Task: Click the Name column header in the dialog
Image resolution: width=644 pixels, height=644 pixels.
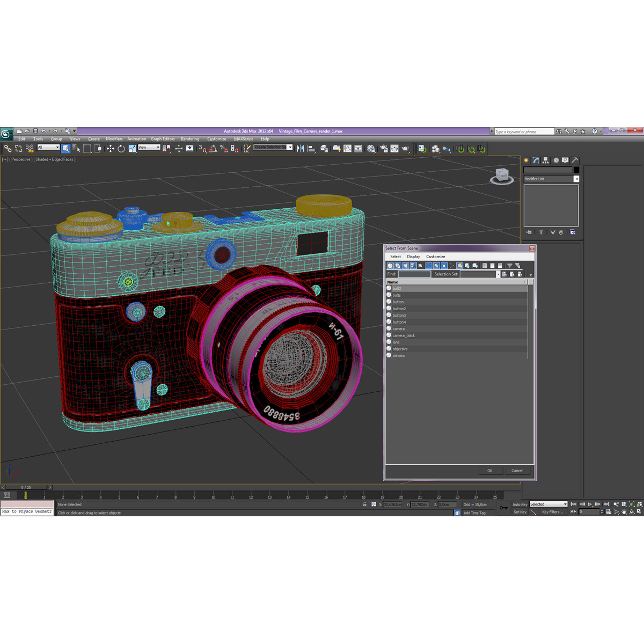Action: [457, 282]
